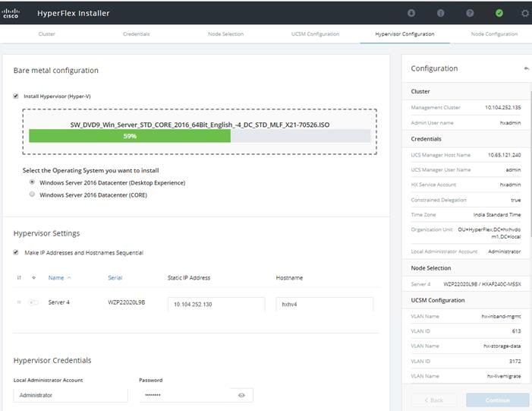Click VLAN ID value 3172
The image size is (532, 411).
tap(515, 361)
